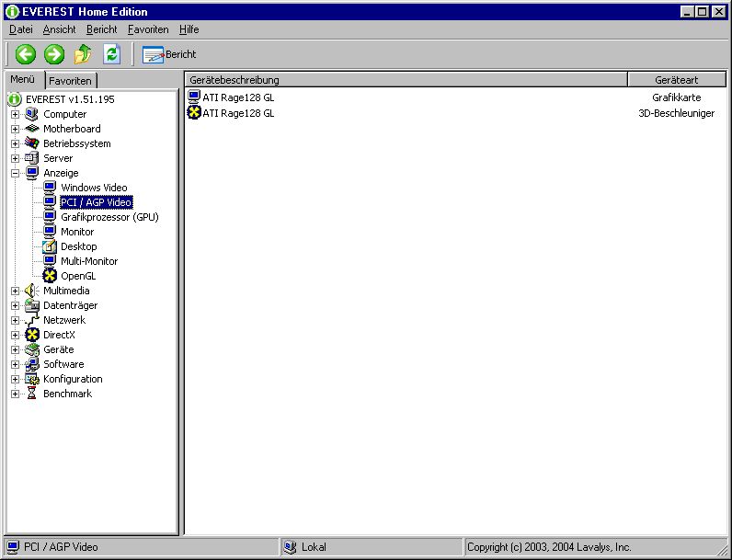Expand the Motherboard tree node
732x560 pixels.
point(15,129)
